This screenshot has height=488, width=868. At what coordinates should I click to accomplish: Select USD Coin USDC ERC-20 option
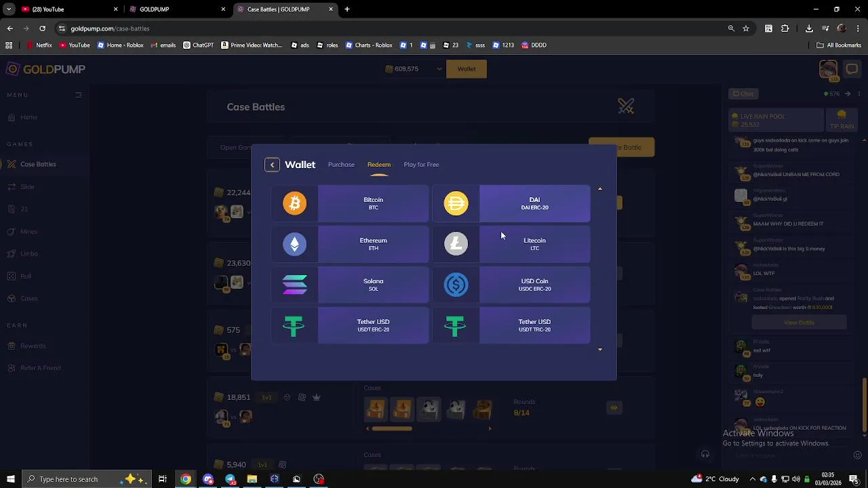pyautogui.click(x=511, y=285)
